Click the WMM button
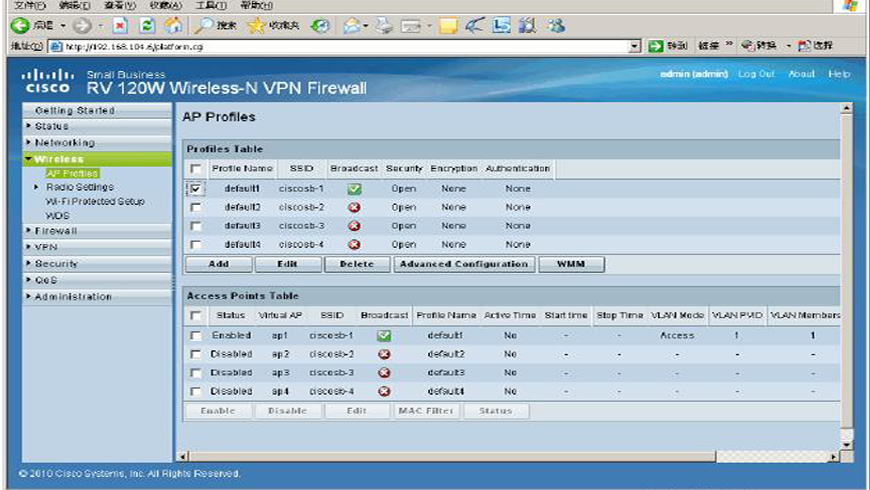Screen dimensions: 870x490 coord(571,264)
